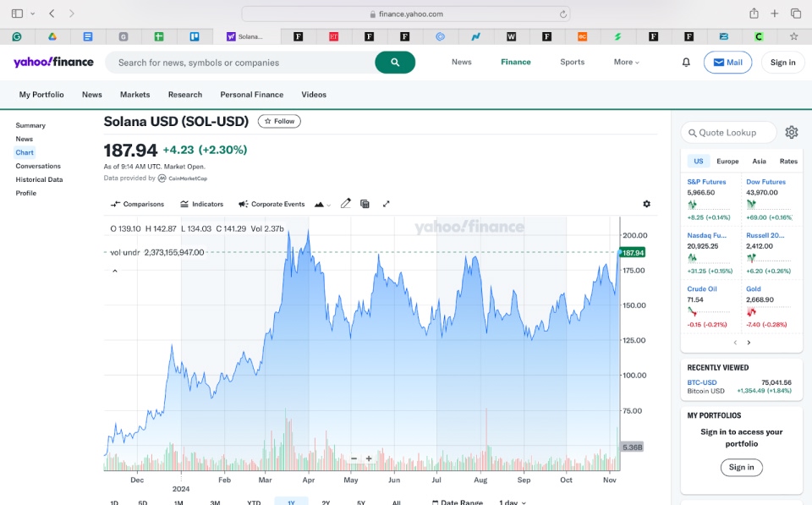Open the Corporate Events menu

pos(272,204)
